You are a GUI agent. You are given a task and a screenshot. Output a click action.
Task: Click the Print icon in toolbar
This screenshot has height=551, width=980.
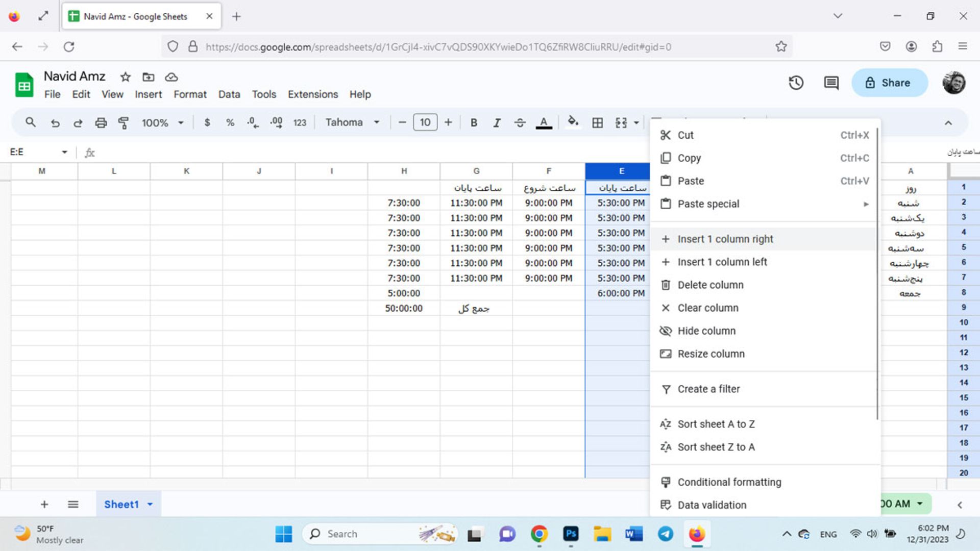tap(100, 122)
